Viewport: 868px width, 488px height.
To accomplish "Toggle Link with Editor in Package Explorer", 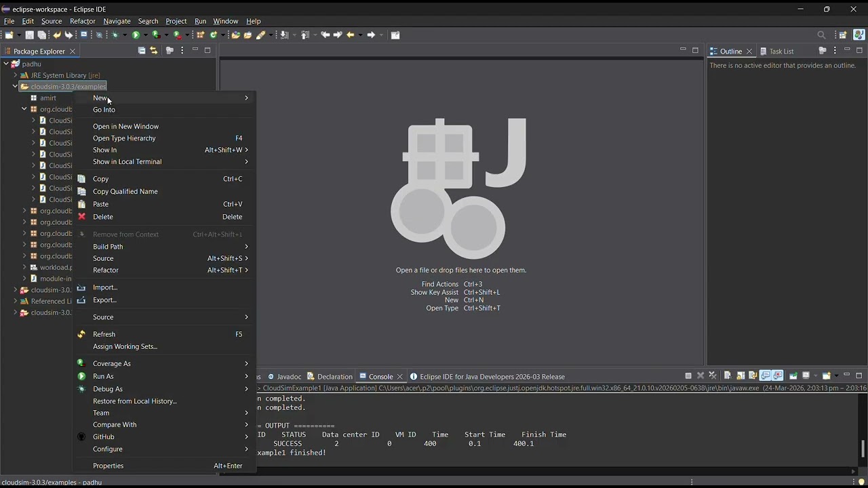I will pyautogui.click(x=153, y=51).
